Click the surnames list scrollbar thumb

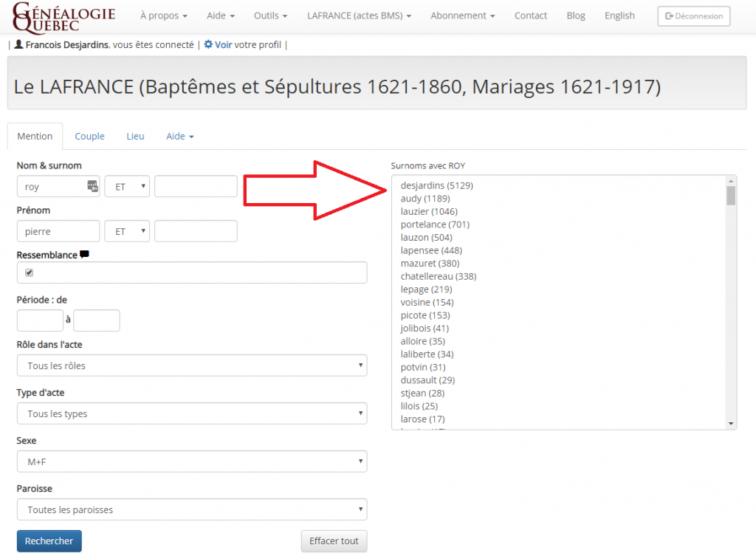731,195
